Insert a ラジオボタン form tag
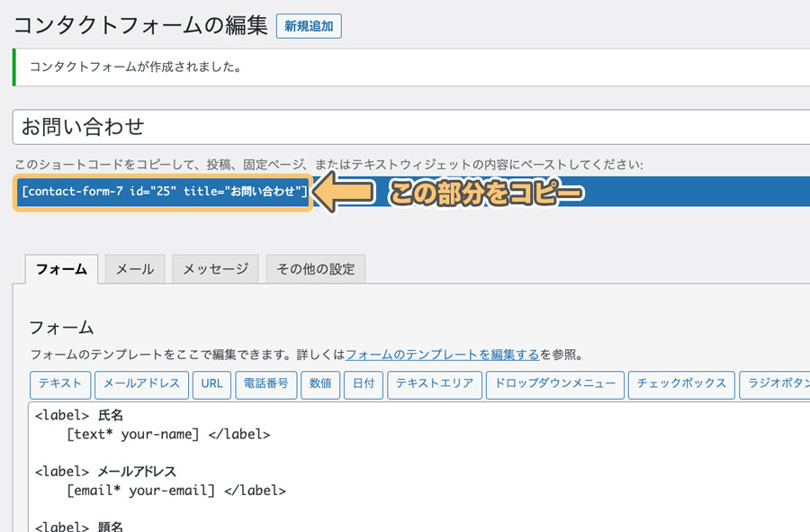Viewport: 810px width, 532px height. (775, 384)
